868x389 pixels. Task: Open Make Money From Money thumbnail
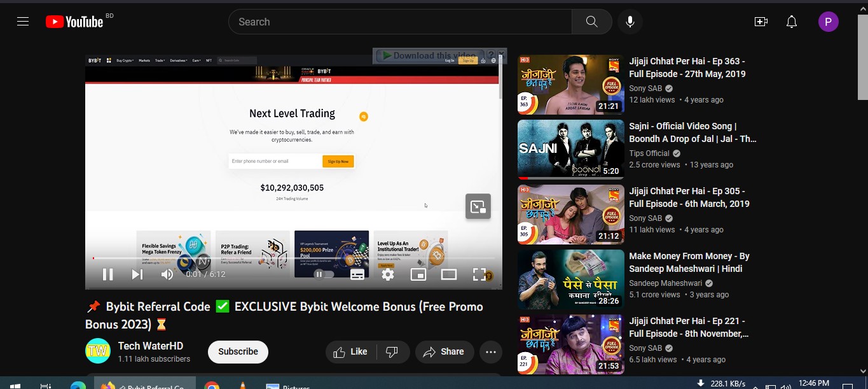(x=571, y=279)
